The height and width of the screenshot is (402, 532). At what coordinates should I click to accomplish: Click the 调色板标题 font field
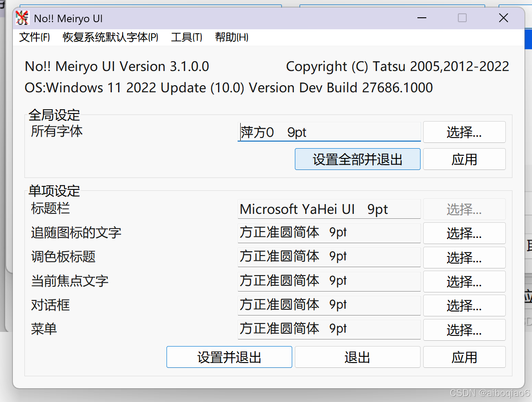click(329, 257)
